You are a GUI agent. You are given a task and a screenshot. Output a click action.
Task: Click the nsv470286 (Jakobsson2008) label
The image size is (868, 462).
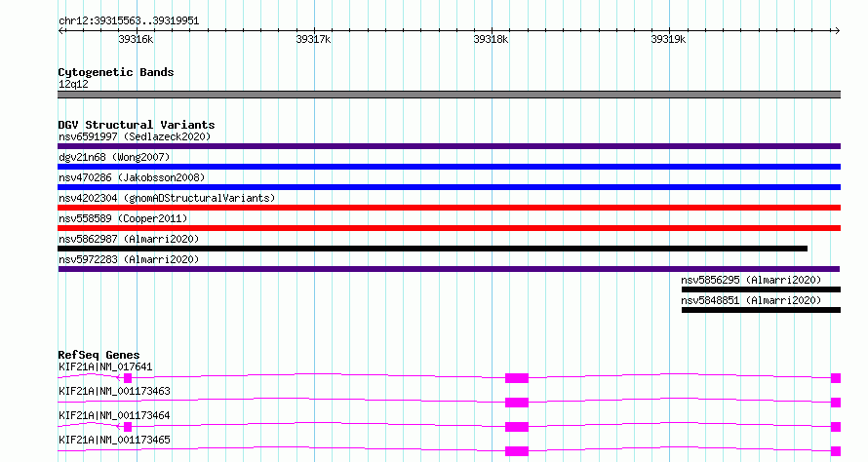(x=132, y=177)
